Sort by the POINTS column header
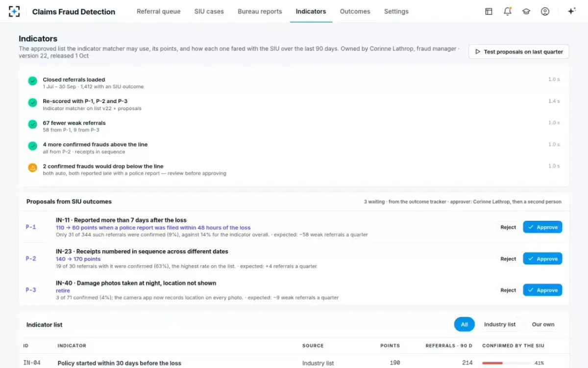 pyautogui.click(x=390, y=346)
